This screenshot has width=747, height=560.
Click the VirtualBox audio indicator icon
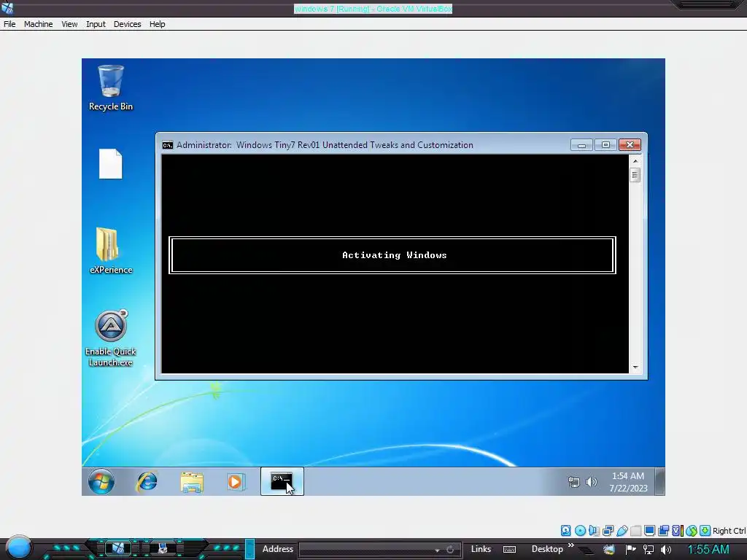coord(594,531)
